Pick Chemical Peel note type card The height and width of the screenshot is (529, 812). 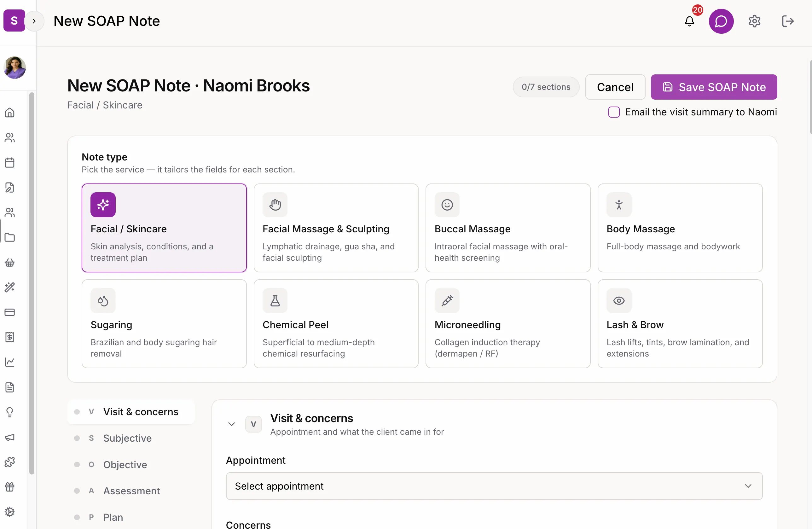336,324
